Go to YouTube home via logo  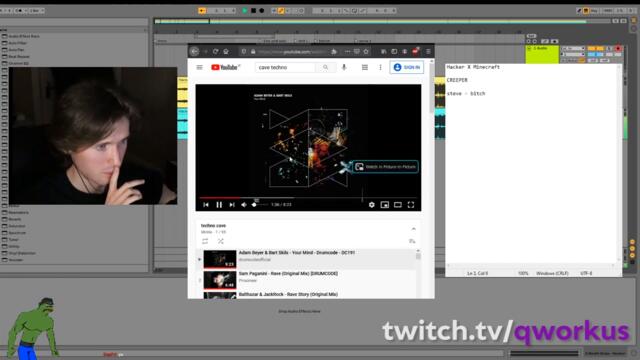click(x=225, y=67)
